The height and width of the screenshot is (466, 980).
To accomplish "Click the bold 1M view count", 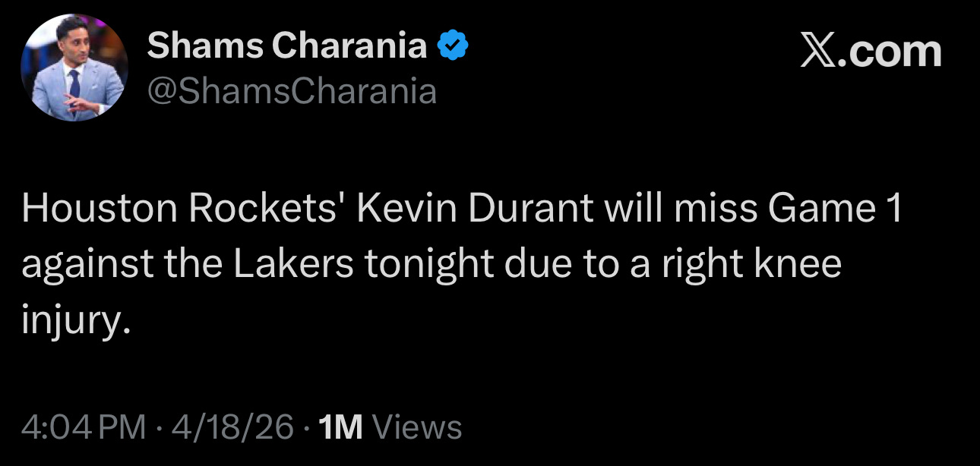I will (341, 427).
